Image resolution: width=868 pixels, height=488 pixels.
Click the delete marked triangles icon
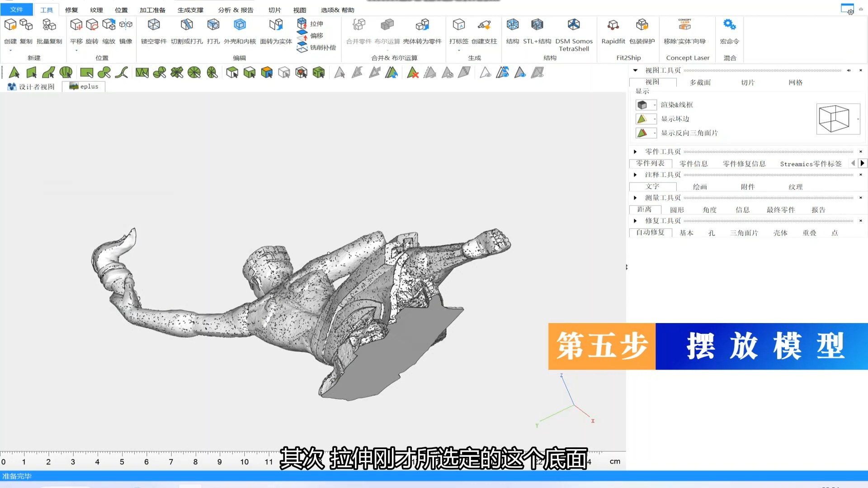pyautogui.click(x=412, y=72)
